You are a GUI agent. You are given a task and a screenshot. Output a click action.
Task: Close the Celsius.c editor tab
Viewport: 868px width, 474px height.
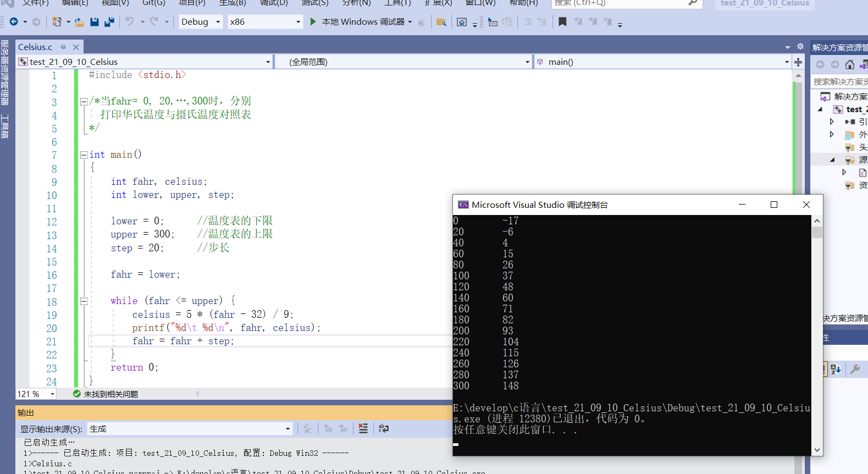click(76, 47)
